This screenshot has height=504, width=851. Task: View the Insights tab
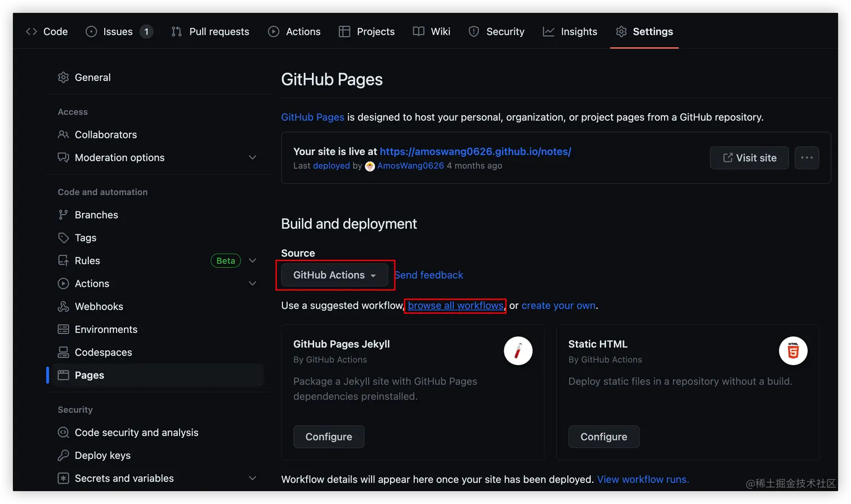click(570, 31)
